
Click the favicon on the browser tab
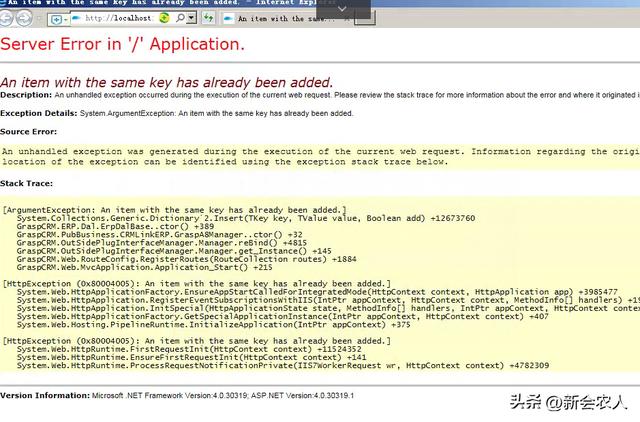(229, 18)
